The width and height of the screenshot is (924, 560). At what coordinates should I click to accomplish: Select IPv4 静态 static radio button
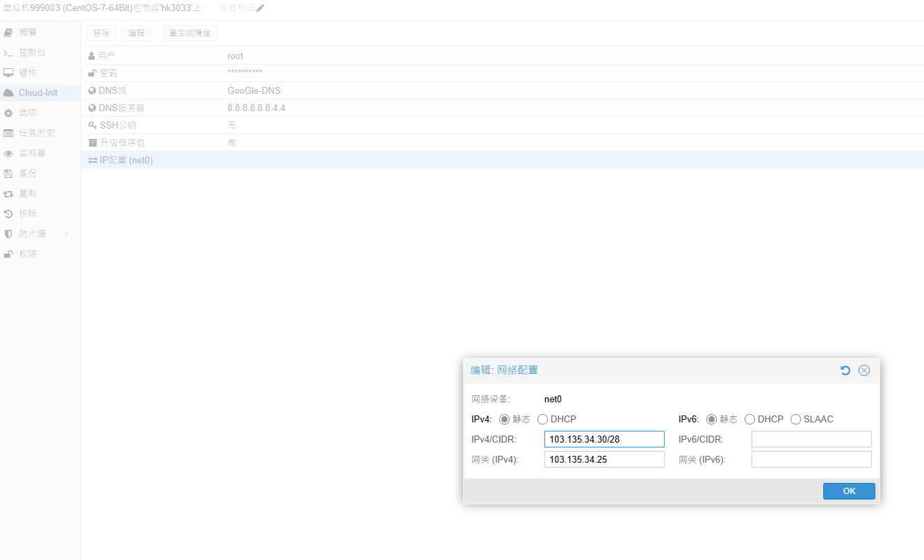tap(504, 420)
